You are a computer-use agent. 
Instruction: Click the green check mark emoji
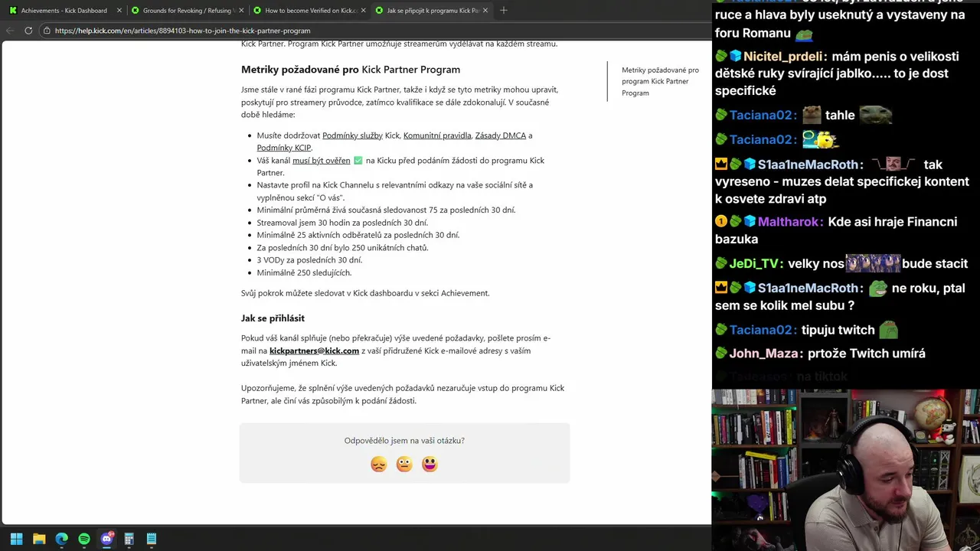point(358,161)
